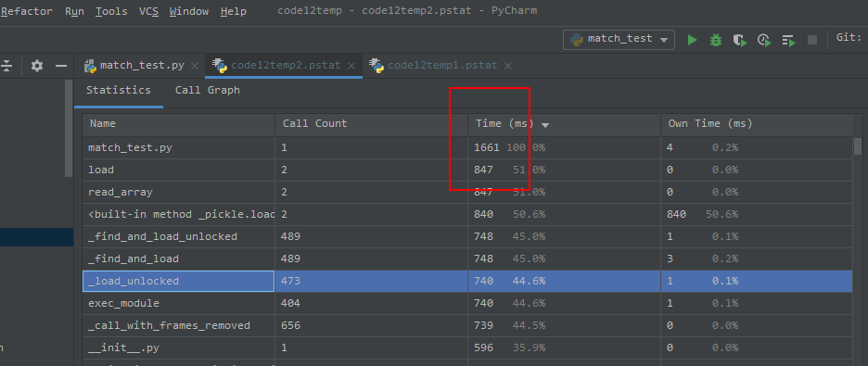868x366 pixels.
Task: Click own time cell 840 50.6%
Action: (757, 214)
